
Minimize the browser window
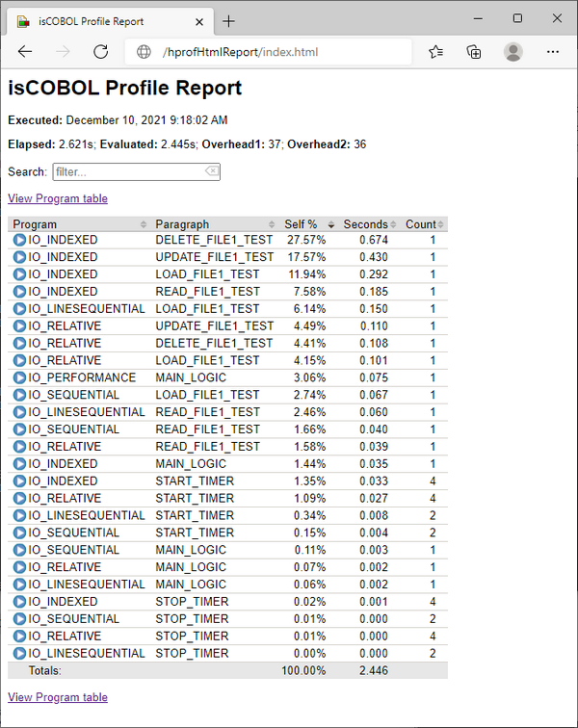[478, 18]
